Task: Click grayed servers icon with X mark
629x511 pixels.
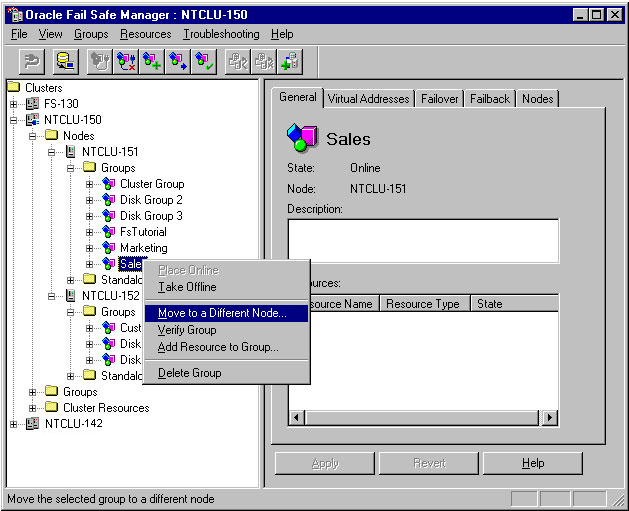Action: [x=264, y=62]
